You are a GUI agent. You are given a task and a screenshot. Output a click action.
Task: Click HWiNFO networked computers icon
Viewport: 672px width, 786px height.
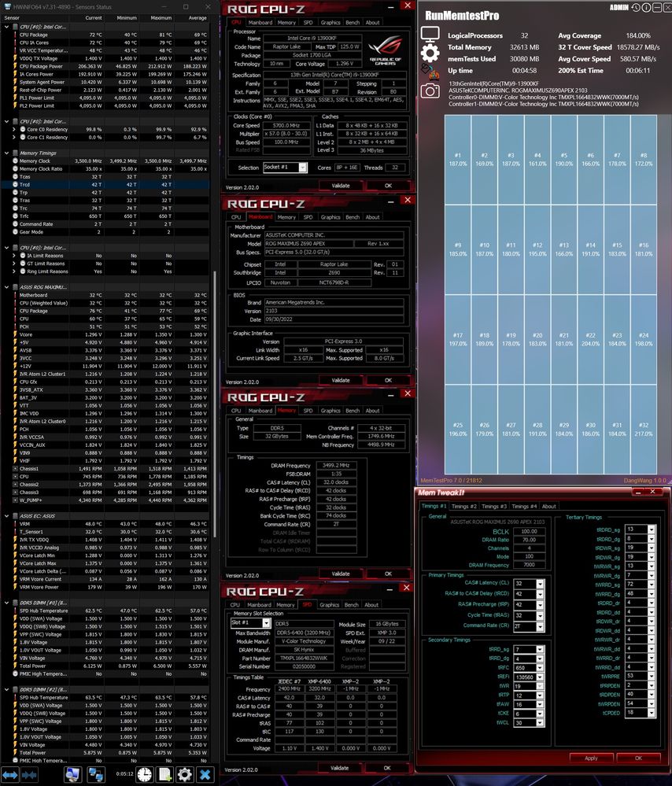click(x=95, y=774)
